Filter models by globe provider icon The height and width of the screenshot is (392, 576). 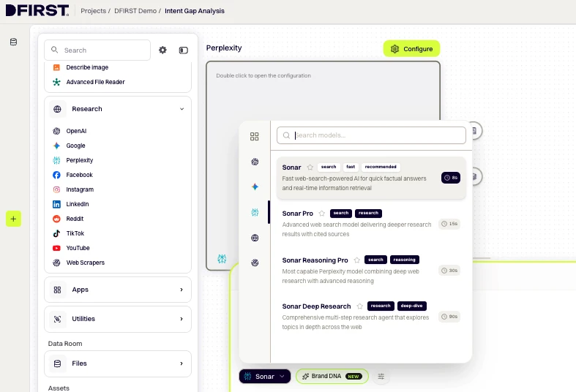coord(255,238)
